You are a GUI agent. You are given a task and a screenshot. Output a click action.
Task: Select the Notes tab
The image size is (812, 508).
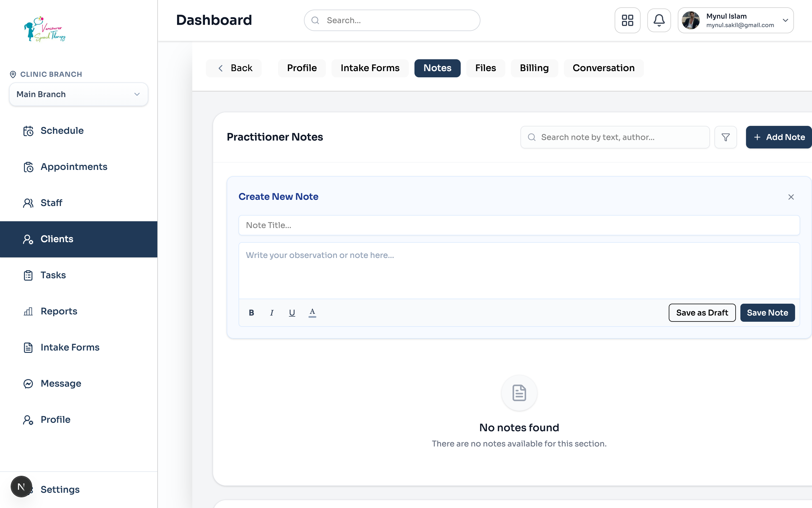click(437, 68)
